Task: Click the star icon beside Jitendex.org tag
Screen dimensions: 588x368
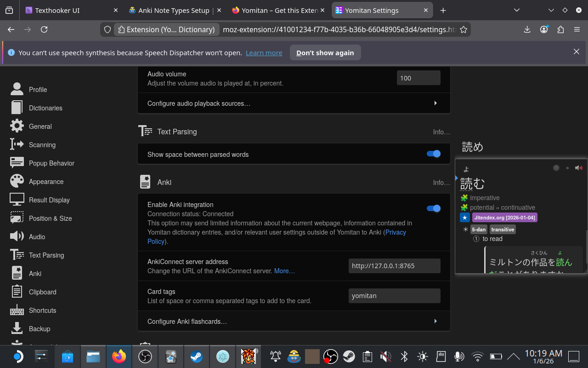Action: pos(465,217)
